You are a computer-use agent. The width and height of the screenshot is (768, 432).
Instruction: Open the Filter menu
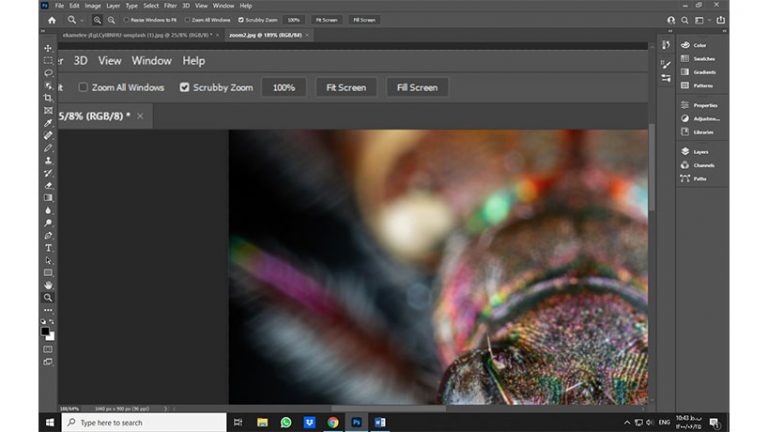[x=170, y=6]
